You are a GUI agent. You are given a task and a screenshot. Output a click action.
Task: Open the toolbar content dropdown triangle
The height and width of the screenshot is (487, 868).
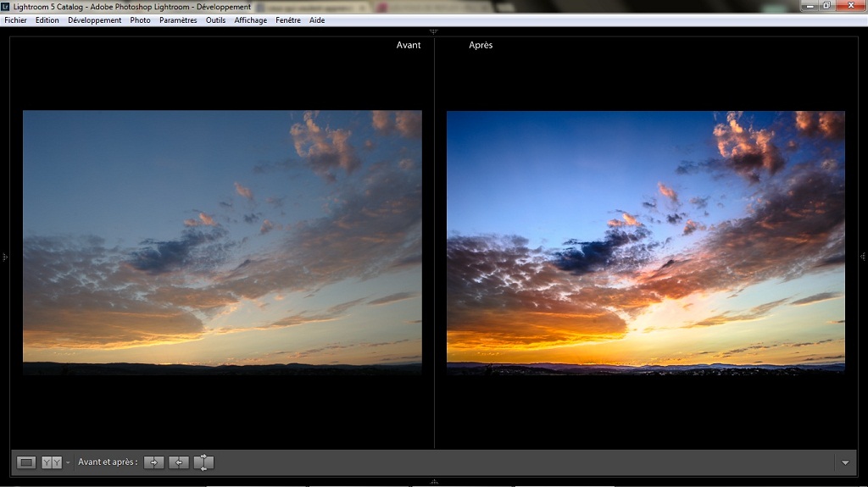pos(845,462)
